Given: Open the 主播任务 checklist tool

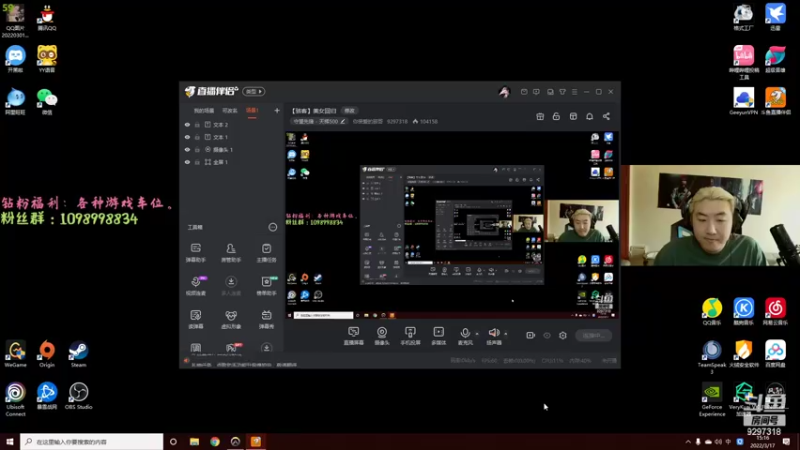Looking at the screenshot, I should coord(266,253).
